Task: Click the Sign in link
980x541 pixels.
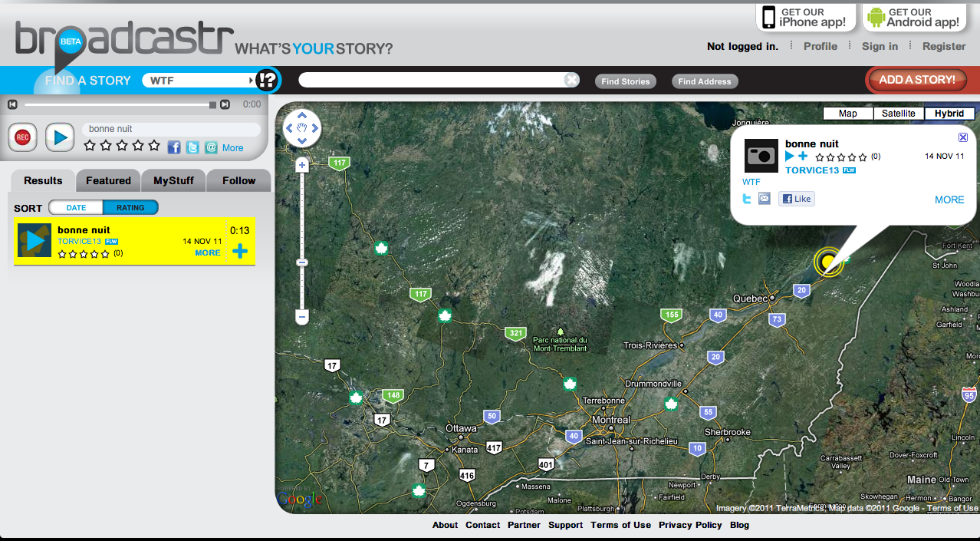Action: click(880, 46)
